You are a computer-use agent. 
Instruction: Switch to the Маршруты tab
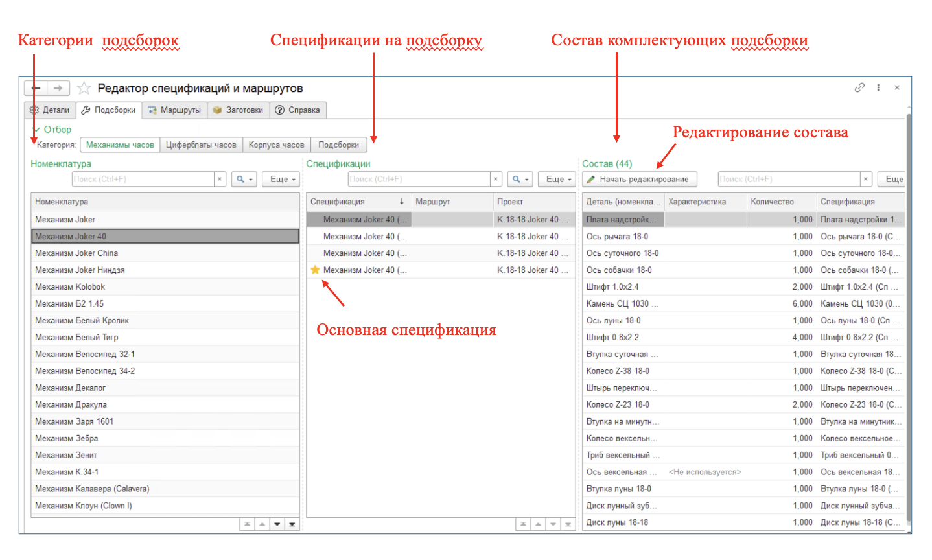point(174,110)
